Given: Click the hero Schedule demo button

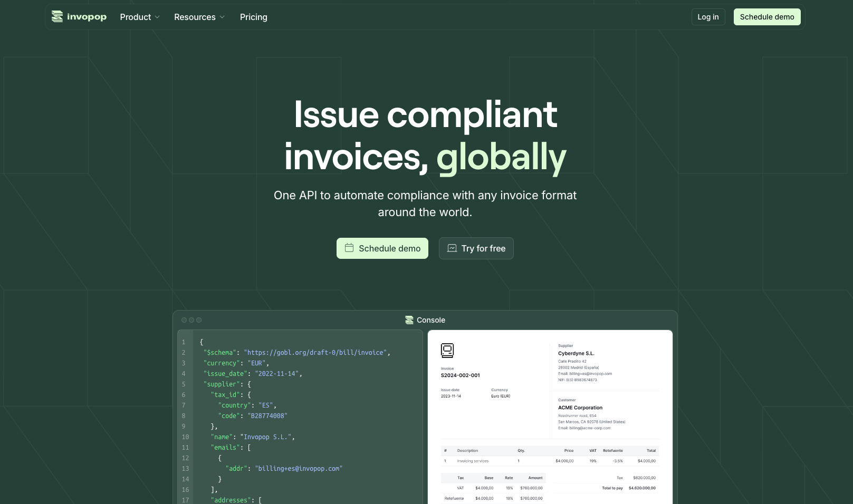Looking at the screenshot, I should click(382, 248).
